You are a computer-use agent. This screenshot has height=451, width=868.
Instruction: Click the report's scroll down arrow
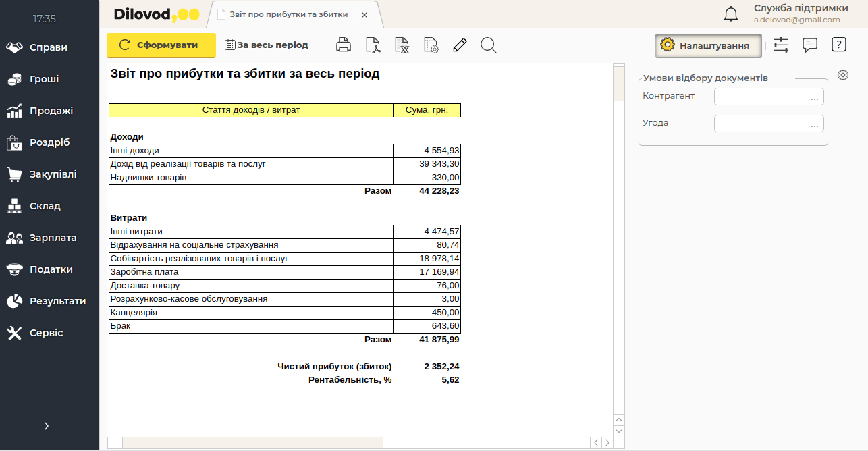619,431
